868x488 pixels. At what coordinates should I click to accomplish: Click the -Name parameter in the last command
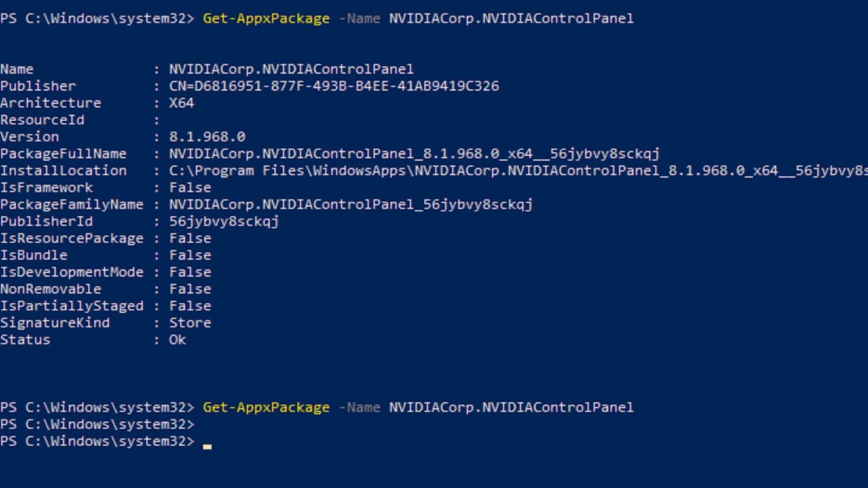point(359,407)
